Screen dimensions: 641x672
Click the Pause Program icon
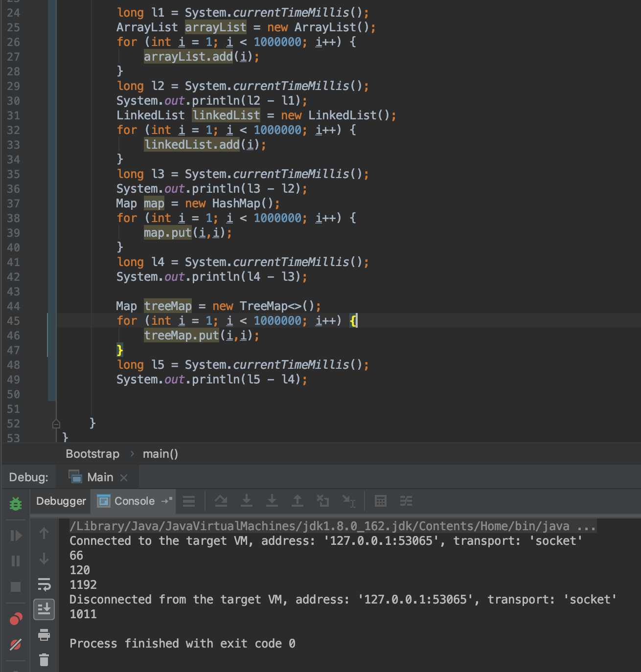pyautogui.click(x=16, y=561)
